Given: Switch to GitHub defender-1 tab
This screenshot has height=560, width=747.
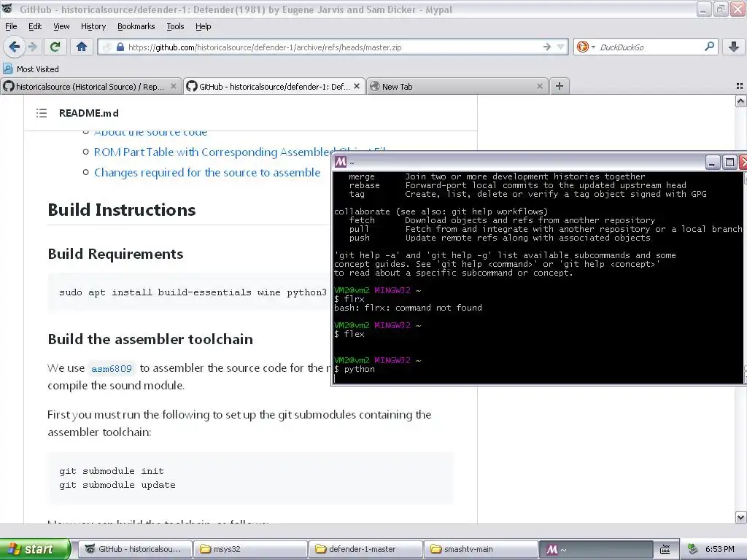Looking at the screenshot, I should click(x=274, y=87).
